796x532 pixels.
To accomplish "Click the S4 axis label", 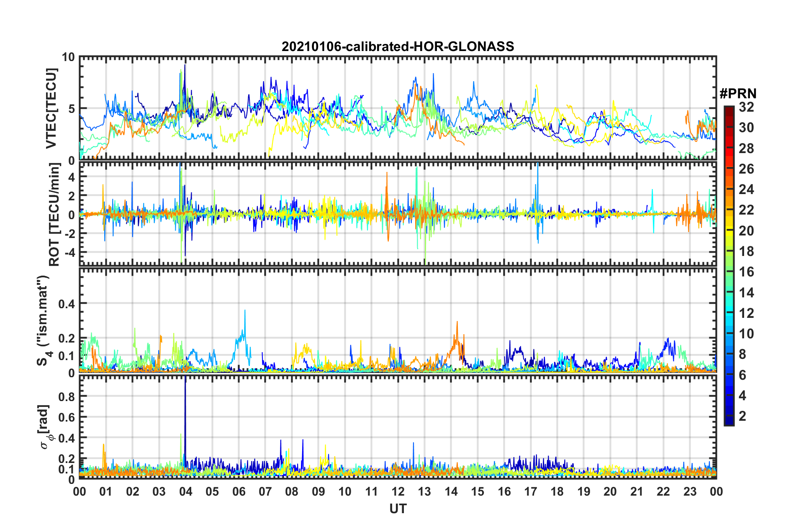I will tap(43, 320).
